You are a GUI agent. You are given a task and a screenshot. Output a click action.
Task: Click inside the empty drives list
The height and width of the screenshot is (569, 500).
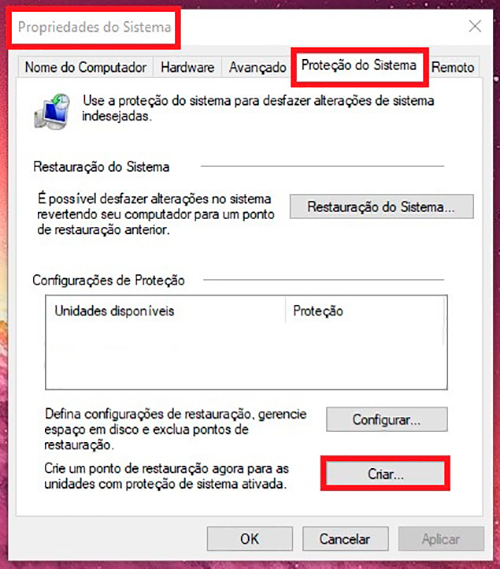click(x=246, y=356)
